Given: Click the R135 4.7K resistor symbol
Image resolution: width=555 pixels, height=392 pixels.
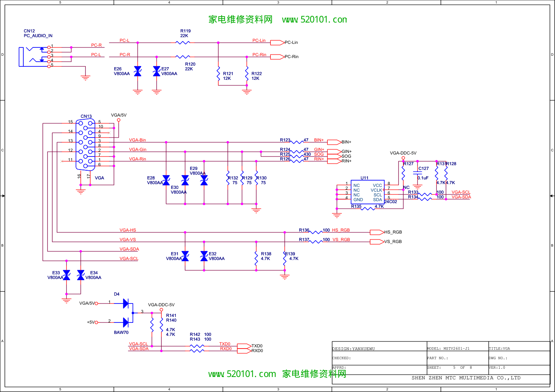Looking at the screenshot, I should (368, 209).
